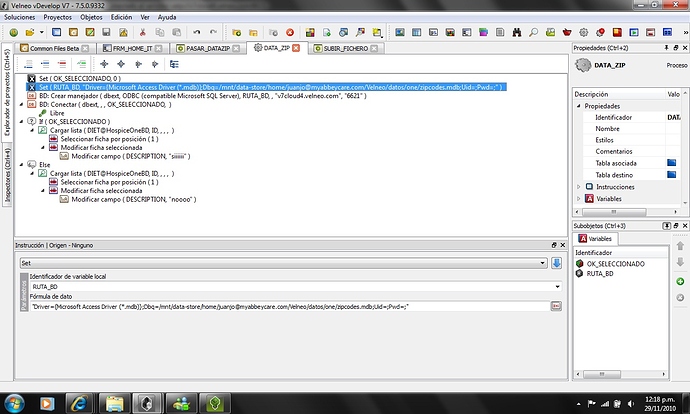Open the dropdown arrow next to open-folder icon

pyautogui.click(x=41, y=32)
